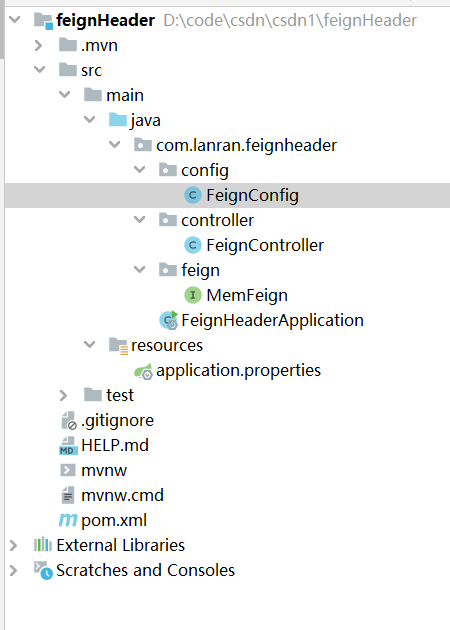Click the .gitignore file icon
Viewport: 450px width, 630px height.
(68, 421)
